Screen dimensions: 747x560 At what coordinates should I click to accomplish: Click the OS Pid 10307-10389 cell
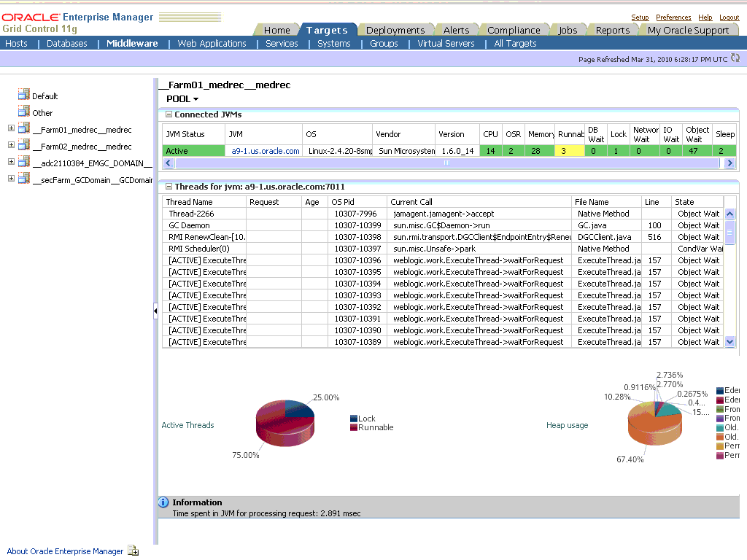[357, 342]
